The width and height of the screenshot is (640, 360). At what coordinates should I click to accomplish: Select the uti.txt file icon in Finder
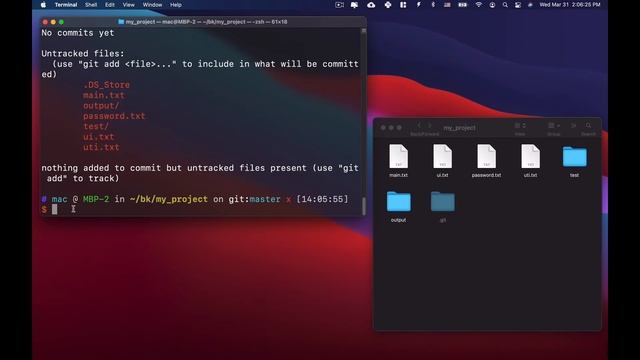[531, 156]
